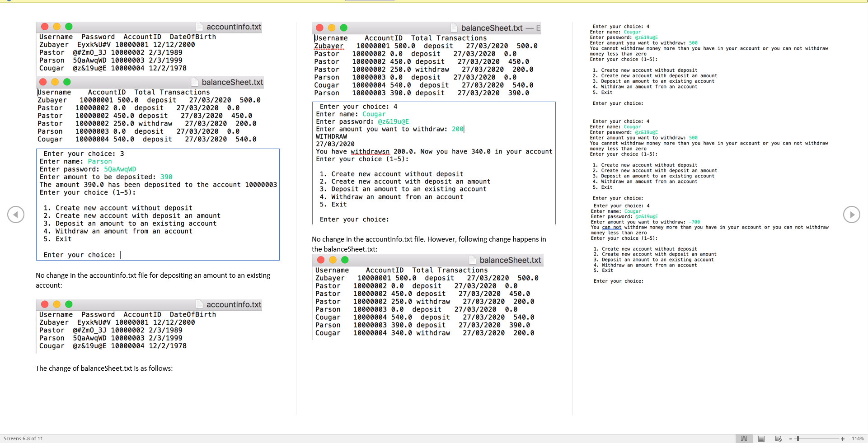Click the "balanceSheet.txt — E" window title

500,28
